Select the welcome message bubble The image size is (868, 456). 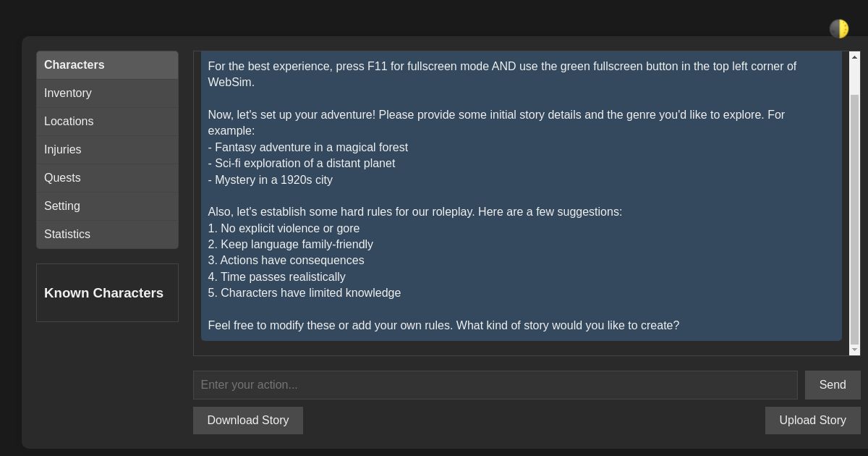521,195
